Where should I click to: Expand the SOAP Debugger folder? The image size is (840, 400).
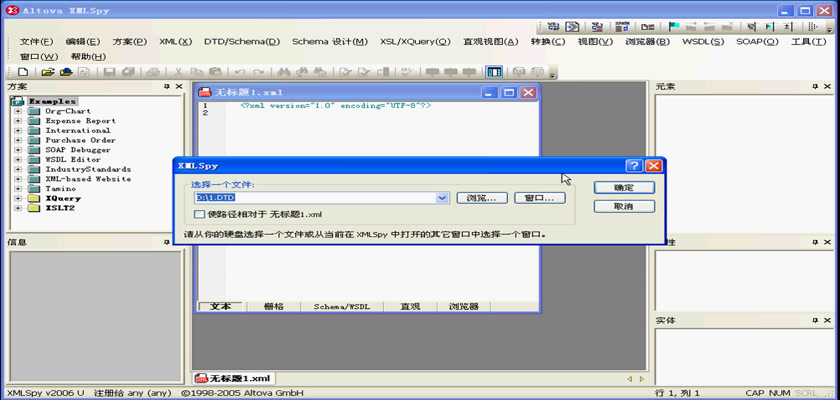18,150
